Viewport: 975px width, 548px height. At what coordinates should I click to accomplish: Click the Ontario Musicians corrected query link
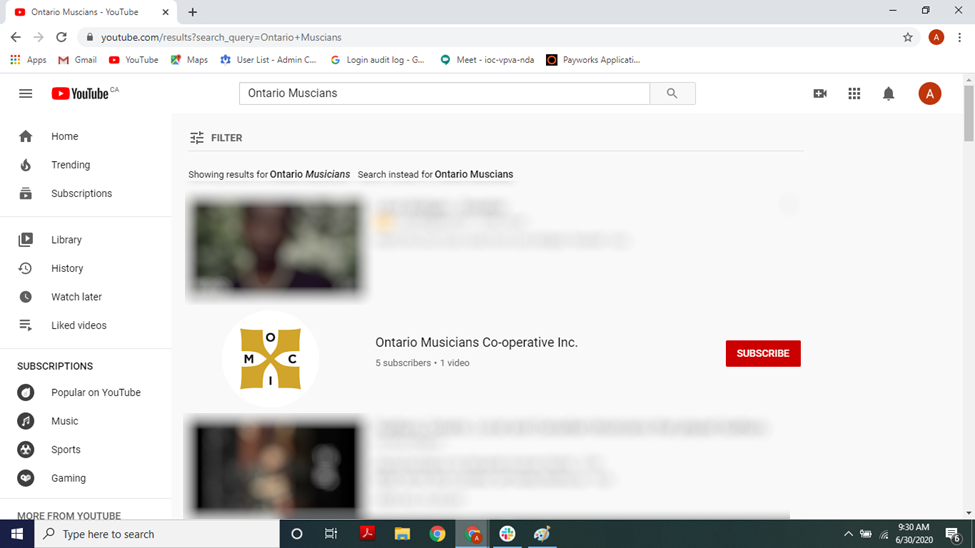pos(310,174)
